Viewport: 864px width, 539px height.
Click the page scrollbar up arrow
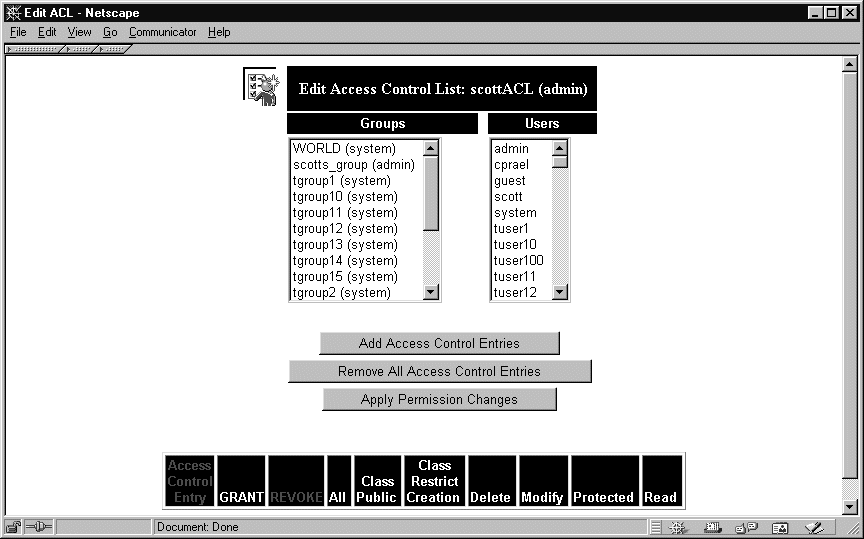tap(849, 64)
